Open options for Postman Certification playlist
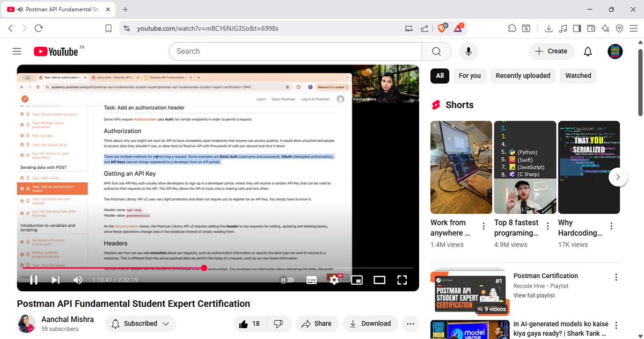 pyautogui.click(x=616, y=278)
